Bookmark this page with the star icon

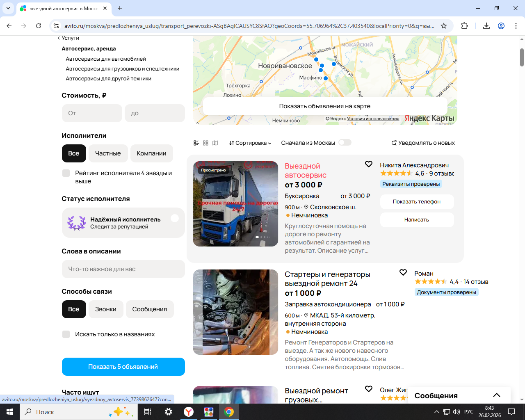tap(444, 26)
